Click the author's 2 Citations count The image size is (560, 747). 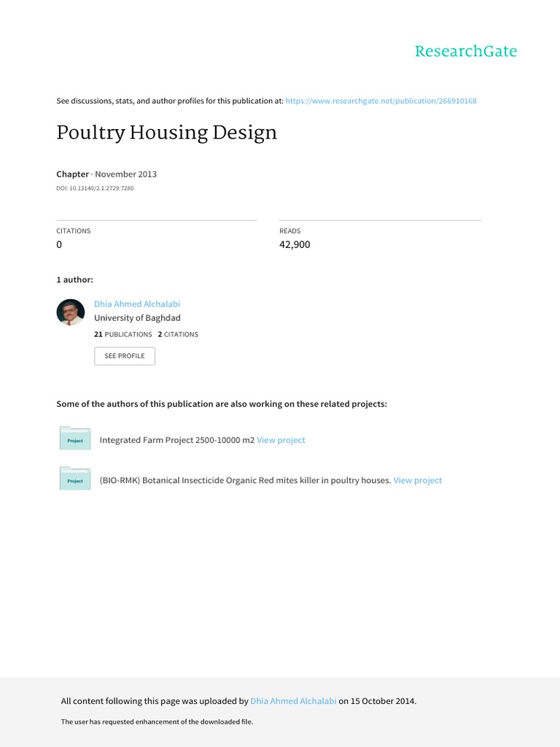178,334
